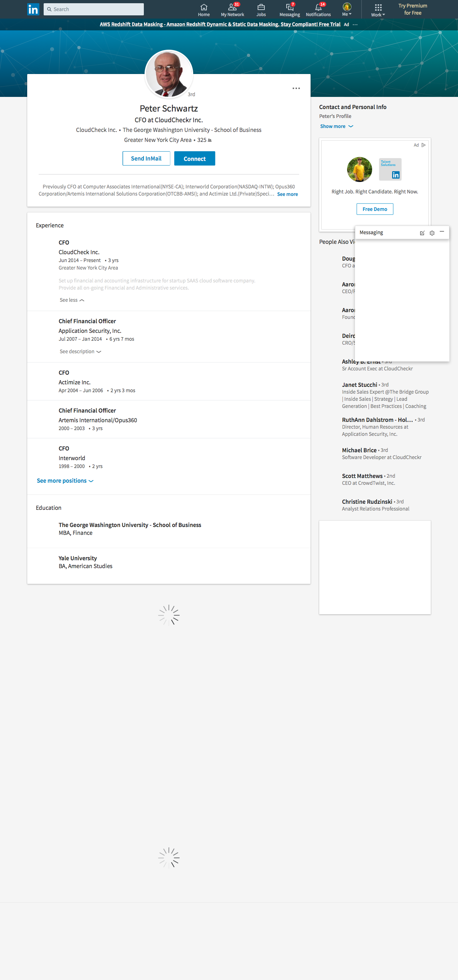Expand See more positions

(x=65, y=481)
